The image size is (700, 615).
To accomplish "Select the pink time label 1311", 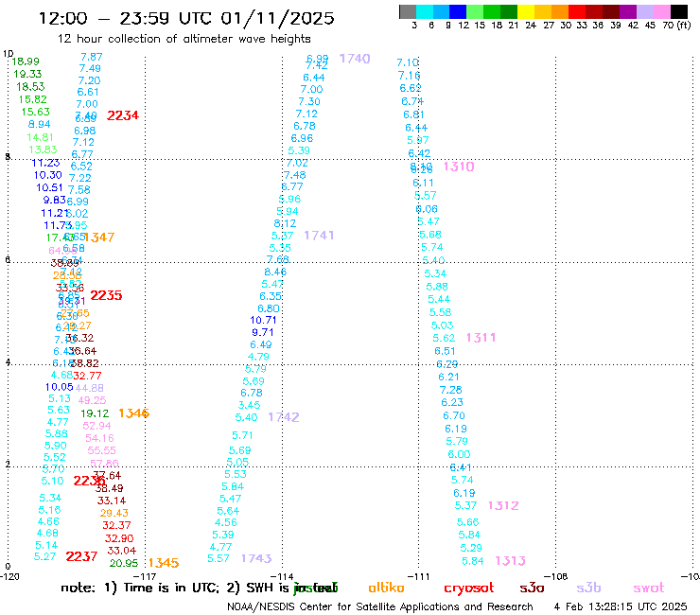I will click(481, 338).
